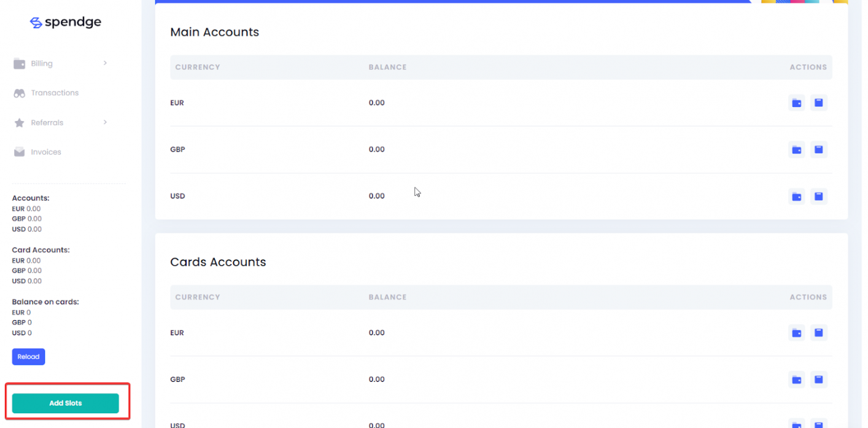Click the ACTIONS column header in Cards Accounts
Image resolution: width=868 pixels, height=428 pixels.
tap(808, 297)
